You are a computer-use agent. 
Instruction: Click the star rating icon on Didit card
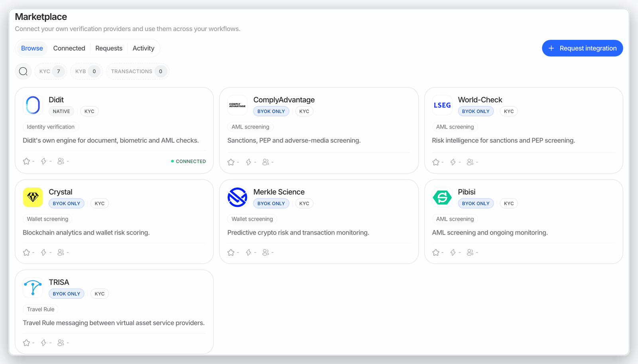26,161
